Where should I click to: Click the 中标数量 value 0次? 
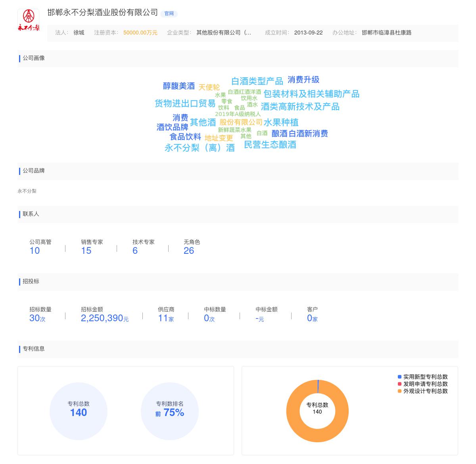point(209,318)
